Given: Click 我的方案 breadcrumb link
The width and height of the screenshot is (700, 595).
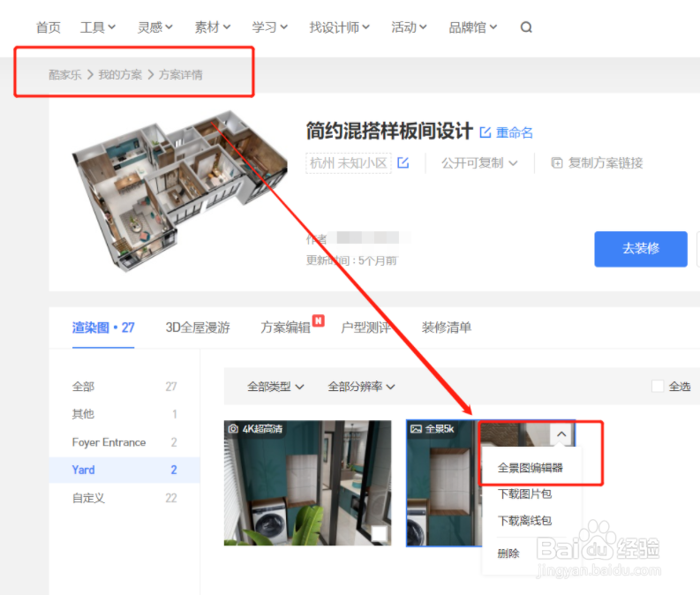Looking at the screenshot, I should (x=120, y=74).
